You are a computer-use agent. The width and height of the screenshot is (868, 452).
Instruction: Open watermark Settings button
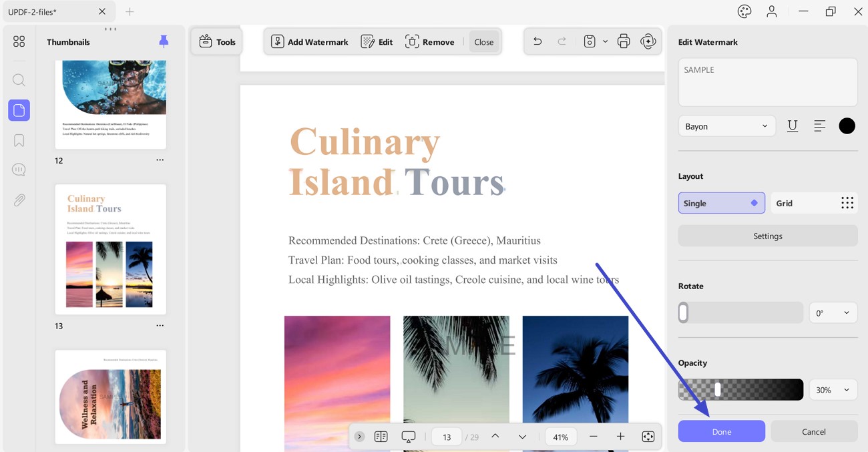(x=768, y=236)
